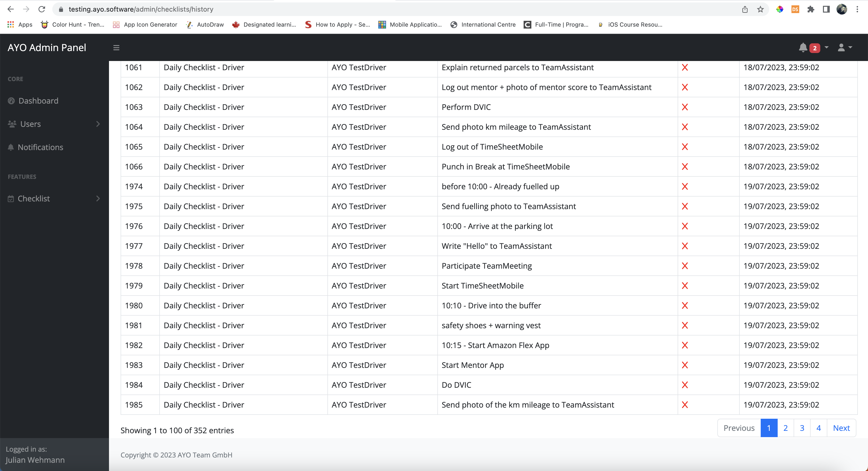Image resolution: width=868 pixels, height=471 pixels.
Task: Open the user account icon menu
Action: coord(841,48)
